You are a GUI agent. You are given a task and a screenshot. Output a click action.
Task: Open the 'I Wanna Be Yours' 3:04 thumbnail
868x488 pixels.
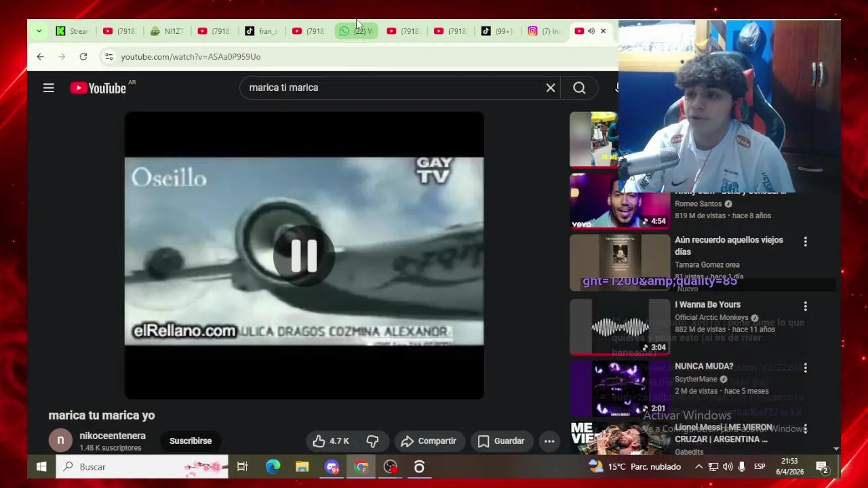point(620,327)
